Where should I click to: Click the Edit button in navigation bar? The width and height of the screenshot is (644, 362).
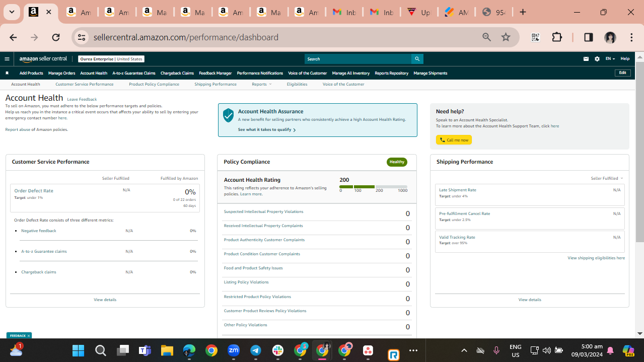[x=623, y=73]
